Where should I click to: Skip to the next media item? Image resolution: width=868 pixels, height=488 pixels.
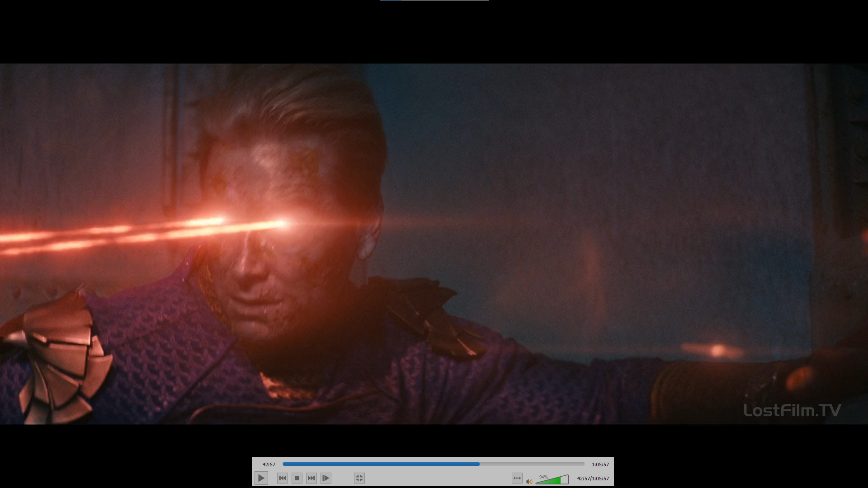click(x=311, y=478)
